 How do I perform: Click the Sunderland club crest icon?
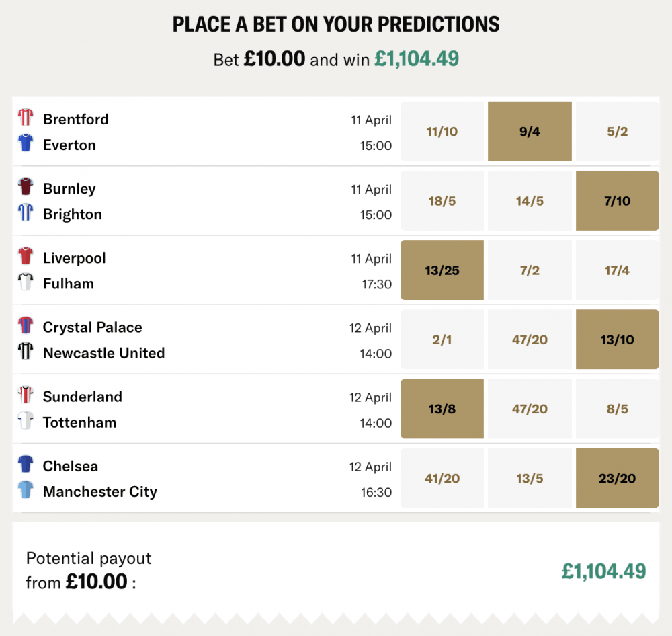click(x=26, y=395)
